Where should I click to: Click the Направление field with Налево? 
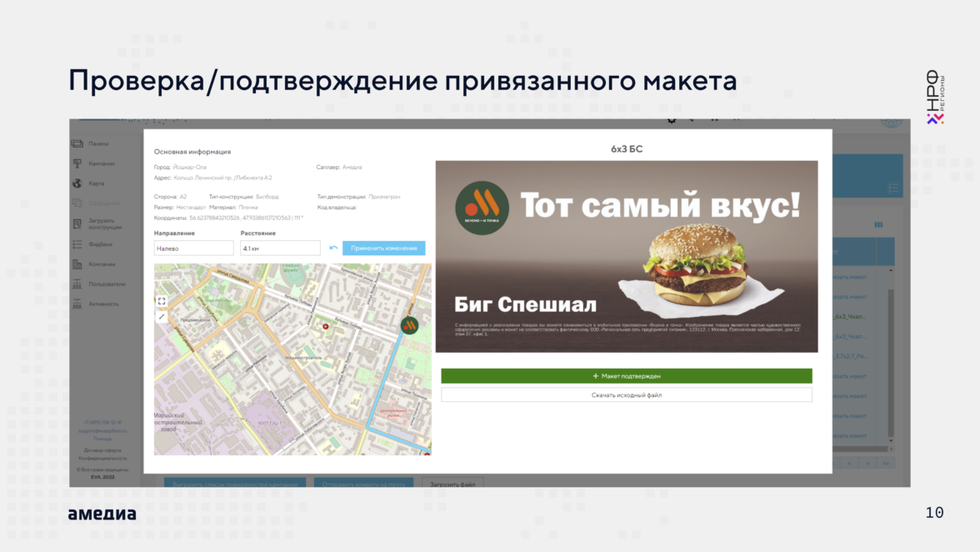193,248
